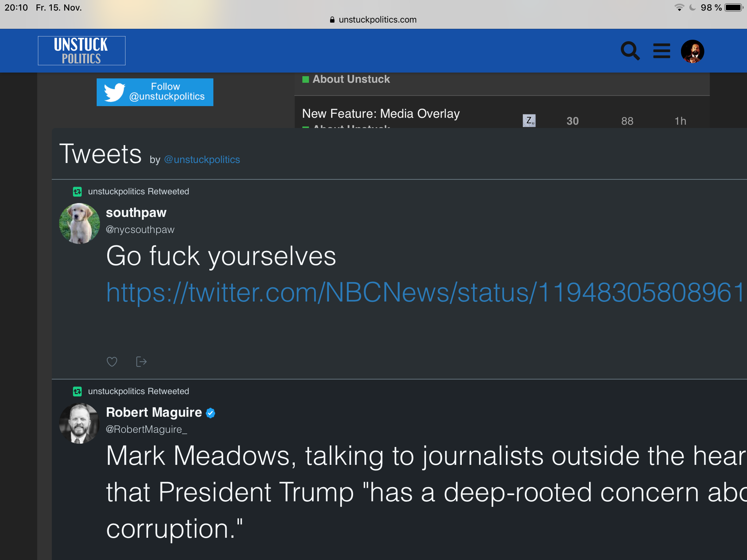747x560 pixels.
Task: Open the @nycsouthpaw handle
Action: click(140, 230)
